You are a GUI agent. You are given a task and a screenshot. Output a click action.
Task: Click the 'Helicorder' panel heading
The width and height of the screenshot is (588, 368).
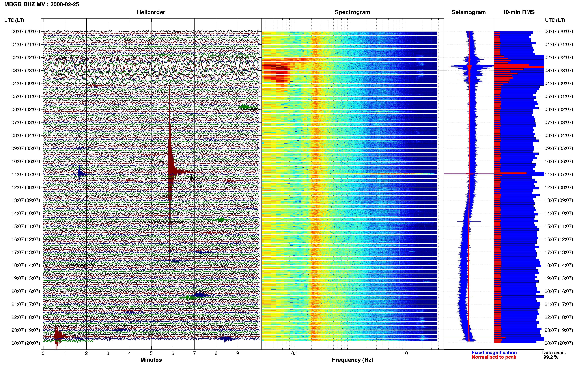(151, 12)
